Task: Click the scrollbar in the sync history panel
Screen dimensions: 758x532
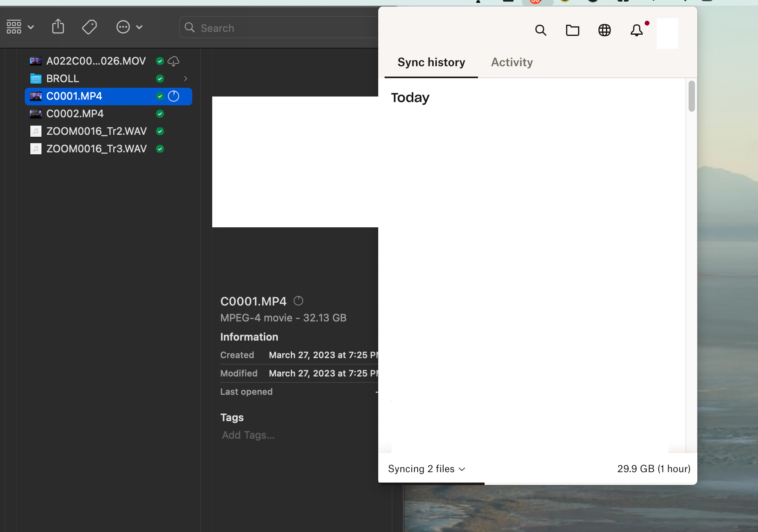Action: 692,96
